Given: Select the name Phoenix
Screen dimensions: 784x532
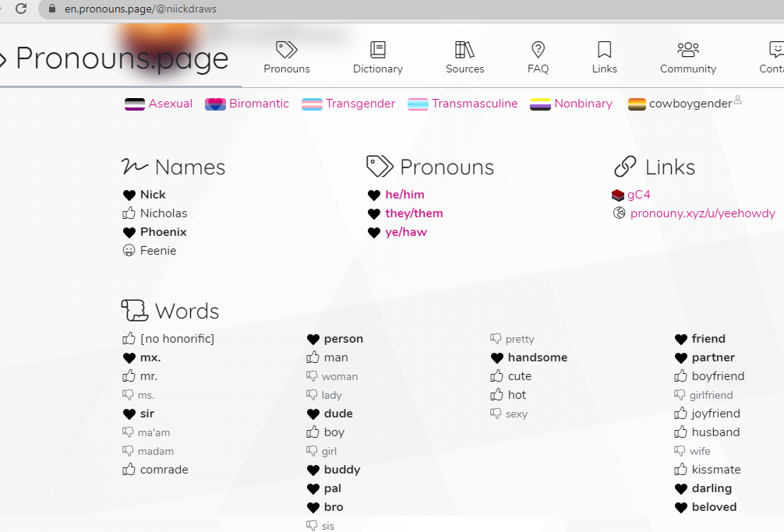Looking at the screenshot, I should [163, 232].
